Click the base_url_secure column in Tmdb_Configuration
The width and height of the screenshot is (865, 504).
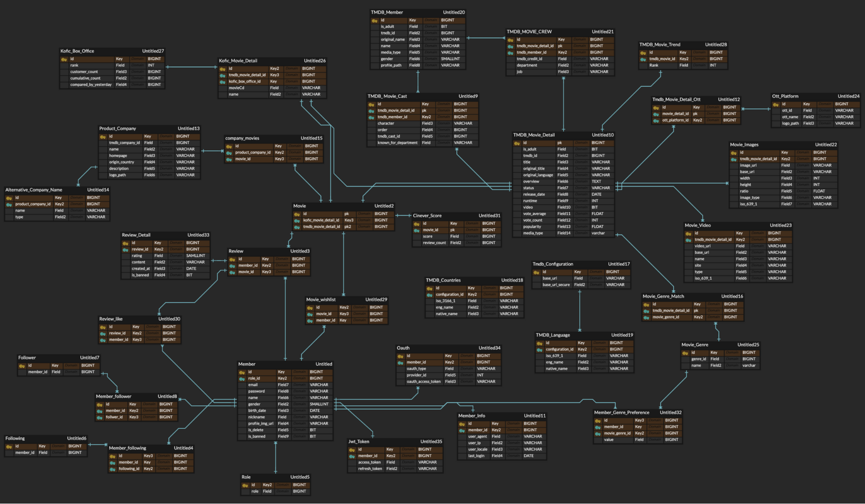point(556,285)
